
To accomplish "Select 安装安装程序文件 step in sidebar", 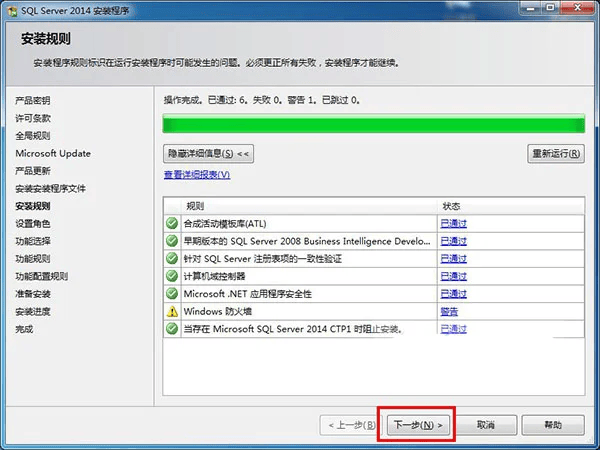I will (51, 189).
